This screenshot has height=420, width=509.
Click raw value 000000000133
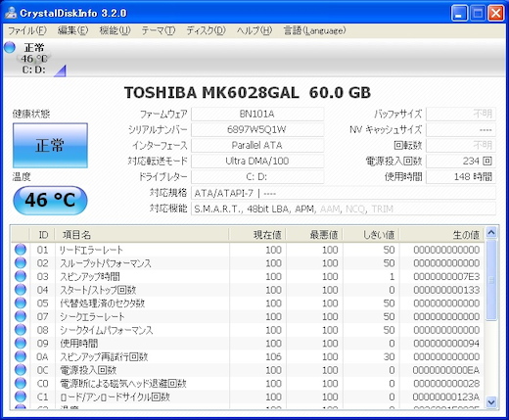[446, 290]
